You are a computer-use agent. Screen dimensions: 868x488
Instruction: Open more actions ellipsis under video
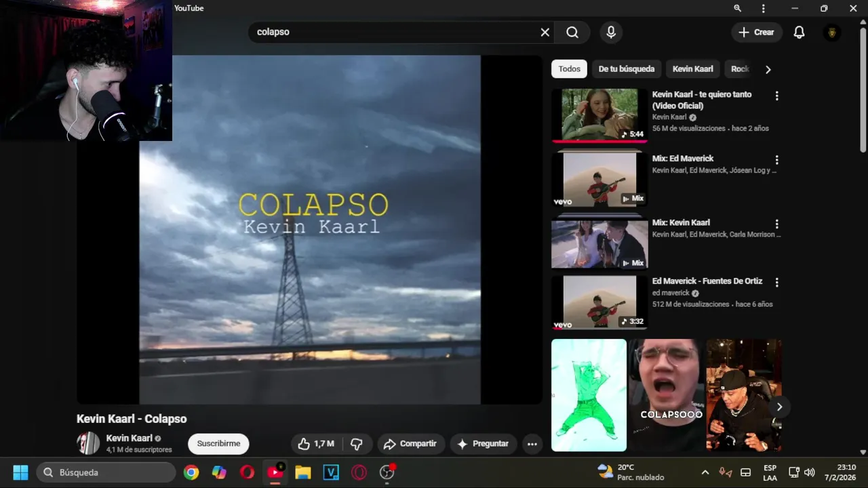[x=532, y=444]
